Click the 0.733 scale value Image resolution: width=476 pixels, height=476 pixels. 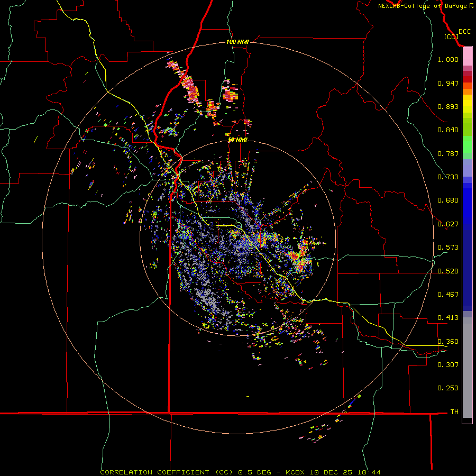[x=448, y=177]
